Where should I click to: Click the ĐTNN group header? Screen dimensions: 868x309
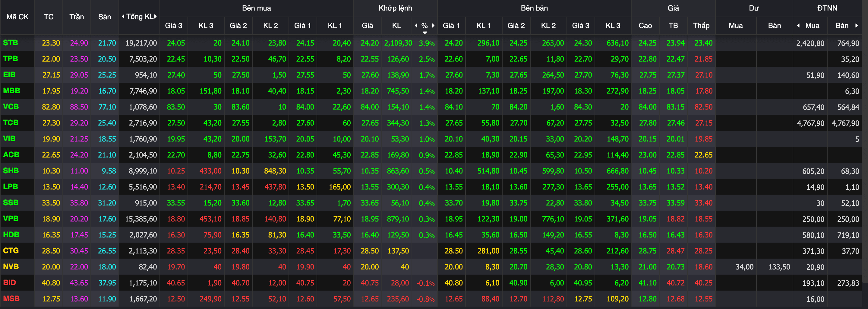pos(827,8)
